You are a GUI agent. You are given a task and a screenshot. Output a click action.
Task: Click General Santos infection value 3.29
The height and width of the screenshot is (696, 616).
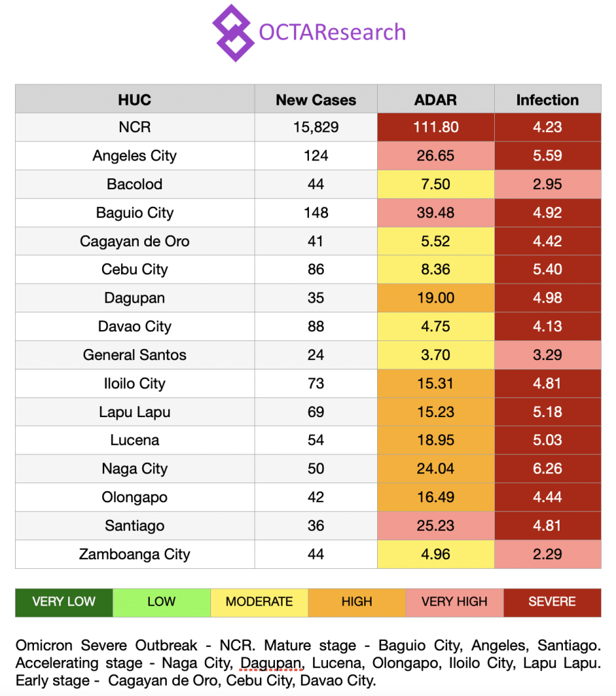[x=547, y=355]
